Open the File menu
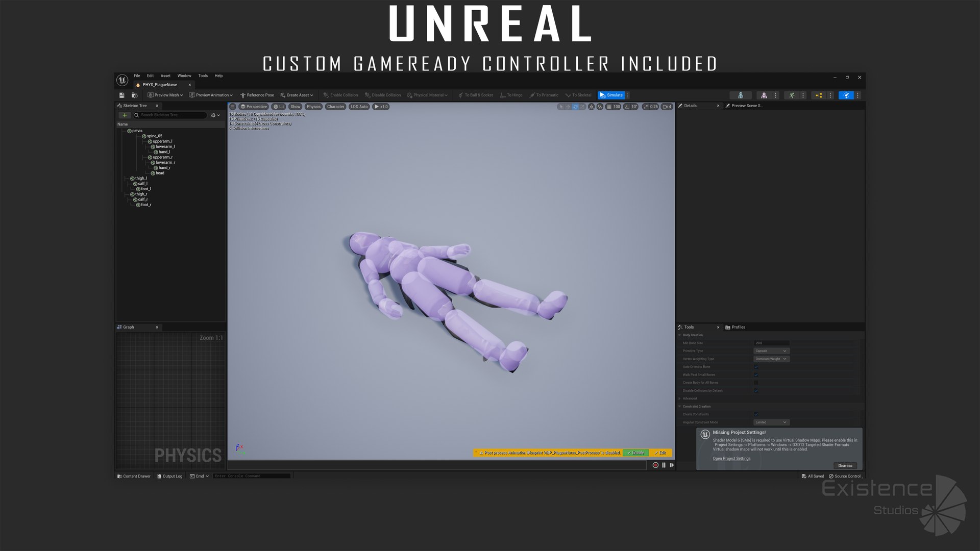The width and height of the screenshot is (980, 551). point(137,76)
